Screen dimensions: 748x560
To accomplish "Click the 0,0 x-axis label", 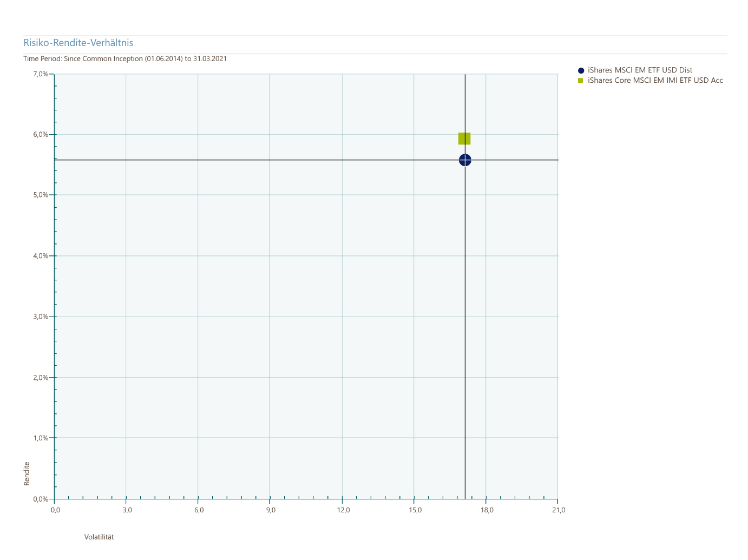I will point(56,510).
